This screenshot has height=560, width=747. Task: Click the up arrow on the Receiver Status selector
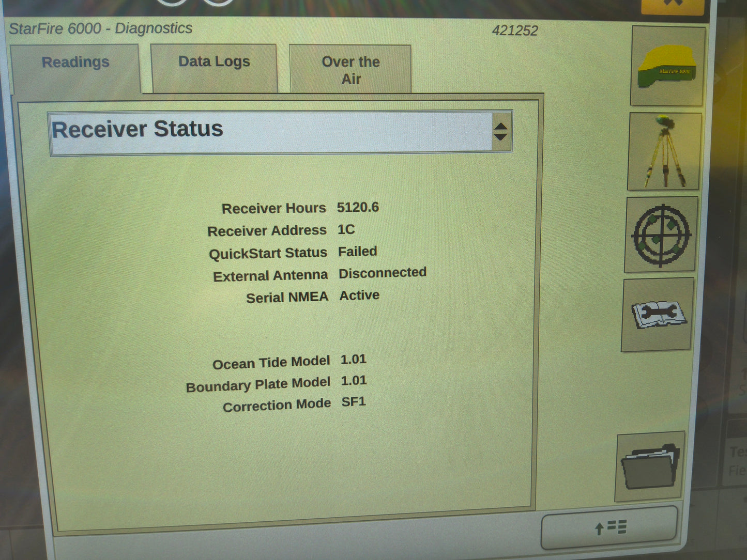click(x=500, y=125)
